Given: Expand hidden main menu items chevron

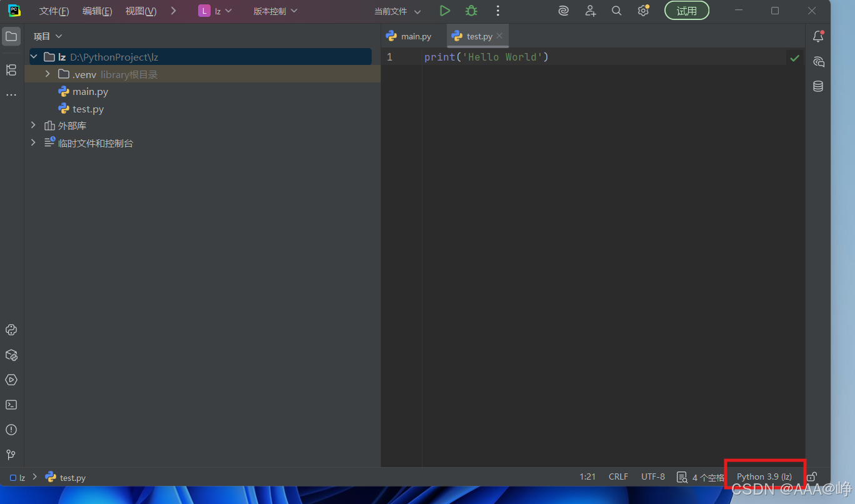Looking at the screenshot, I should 173,11.
